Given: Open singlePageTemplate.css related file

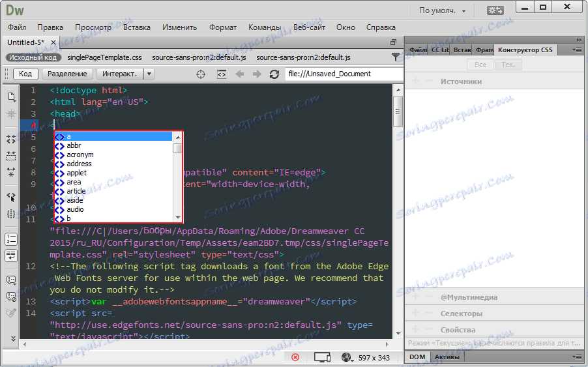Looking at the screenshot, I should (x=104, y=57).
